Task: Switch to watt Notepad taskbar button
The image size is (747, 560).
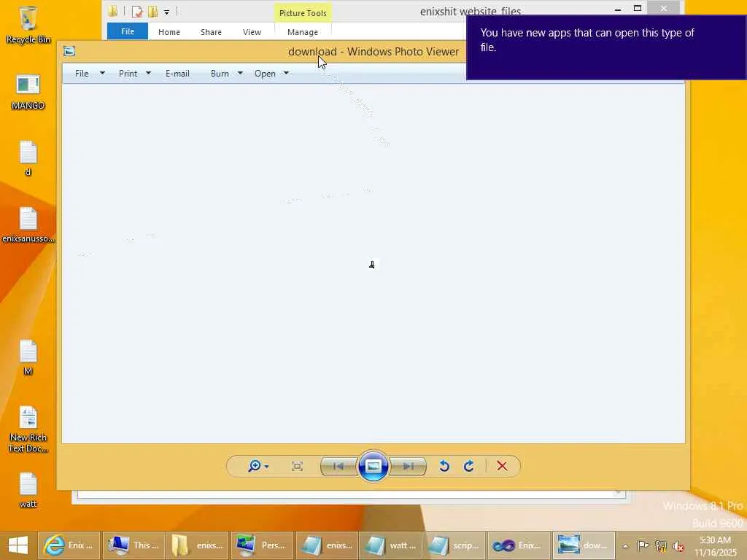Action: point(391,545)
